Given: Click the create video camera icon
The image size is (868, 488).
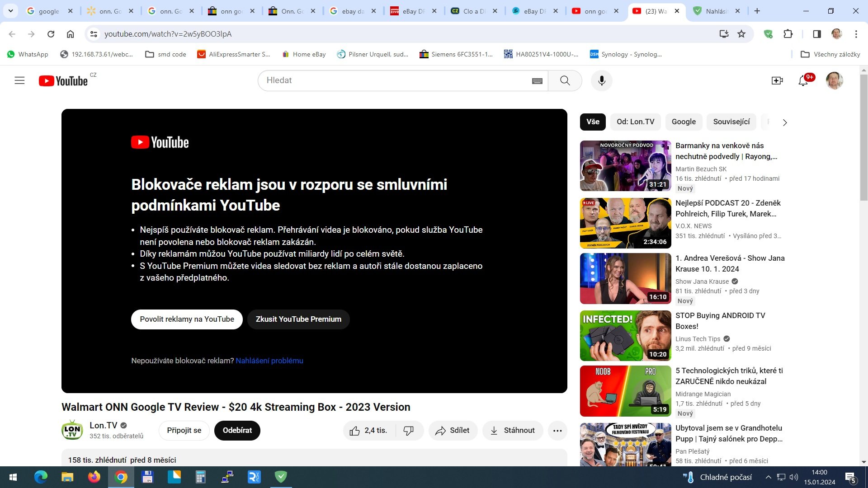Looking at the screenshot, I should click(777, 80).
